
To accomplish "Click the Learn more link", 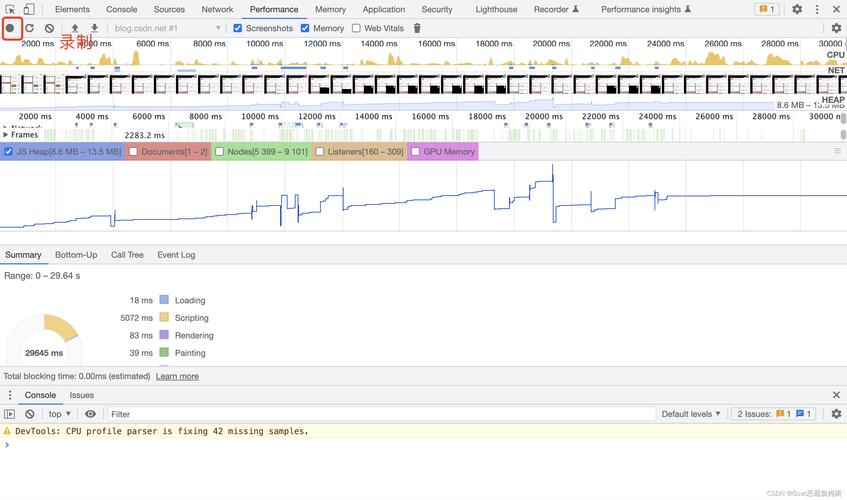I will (x=177, y=376).
